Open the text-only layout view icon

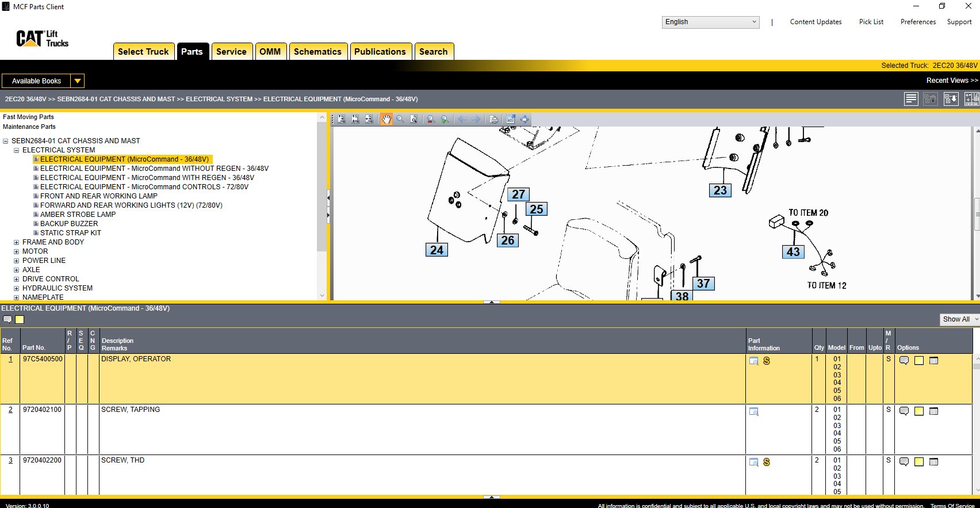coord(911,99)
